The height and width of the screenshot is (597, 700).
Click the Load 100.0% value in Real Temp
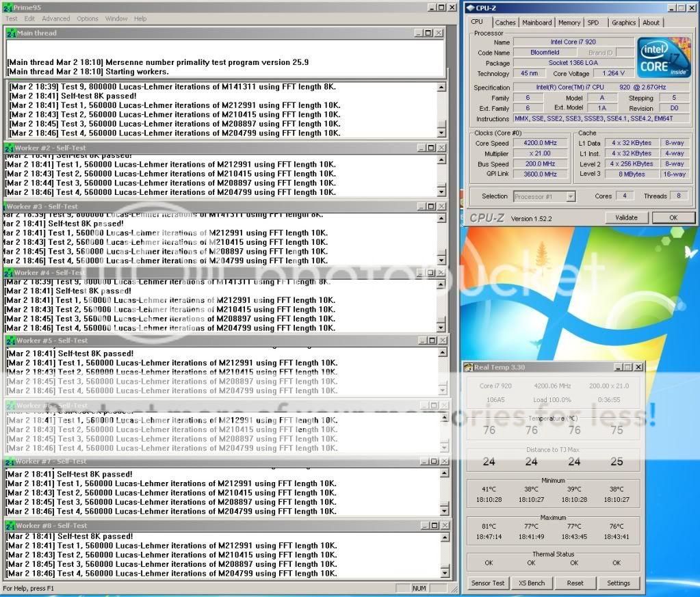552,400
